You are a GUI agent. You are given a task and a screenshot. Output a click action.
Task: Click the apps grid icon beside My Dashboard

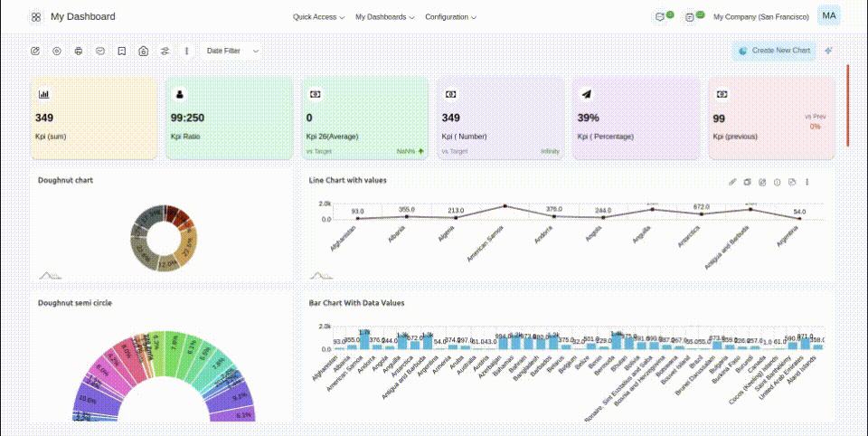(36, 17)
